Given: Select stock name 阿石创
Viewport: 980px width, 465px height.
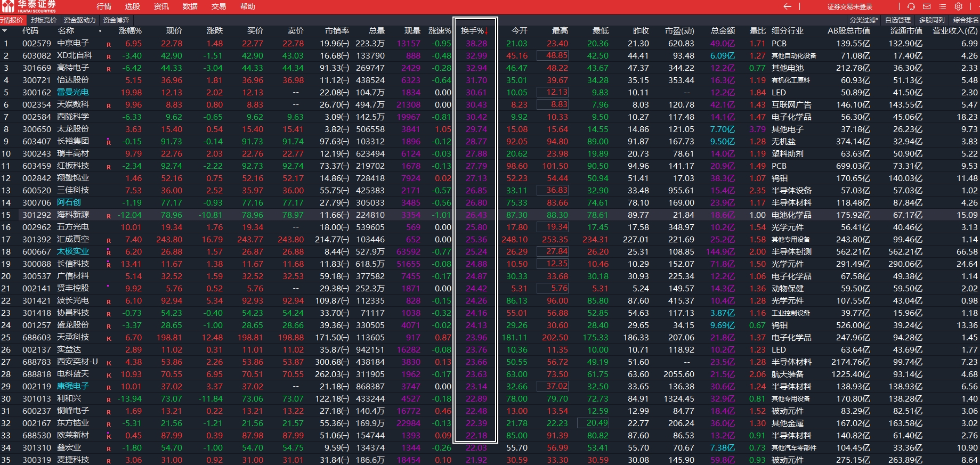Looking at the screenshot, I should tap(69, 202).
